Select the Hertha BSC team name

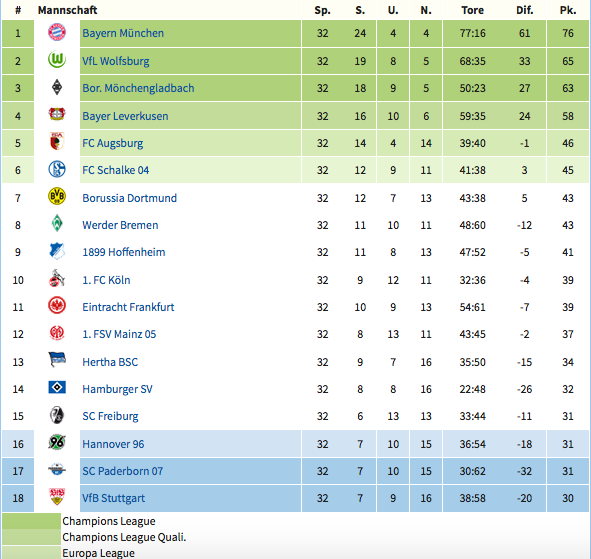coord(110,362)
